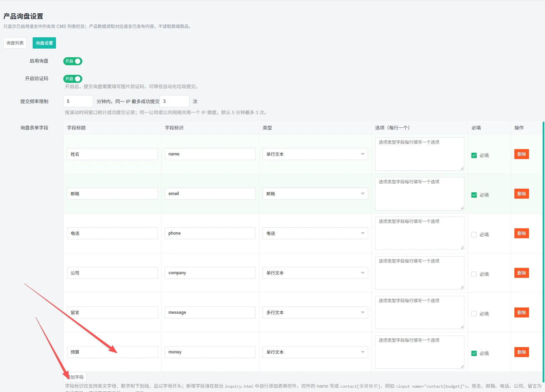Delete the 留言 message field row
This screenshot has height=392, width=545.
[x=522, y=312]
